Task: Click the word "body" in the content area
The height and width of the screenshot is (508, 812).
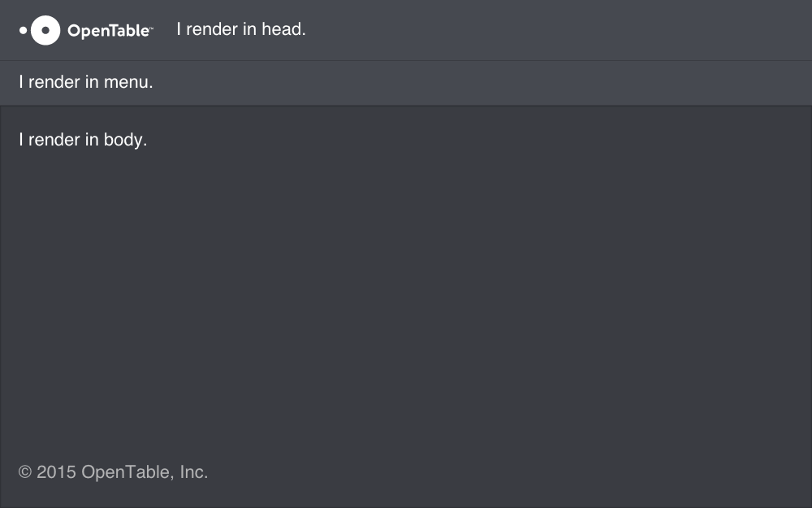Action: click(x=124, y=140)
